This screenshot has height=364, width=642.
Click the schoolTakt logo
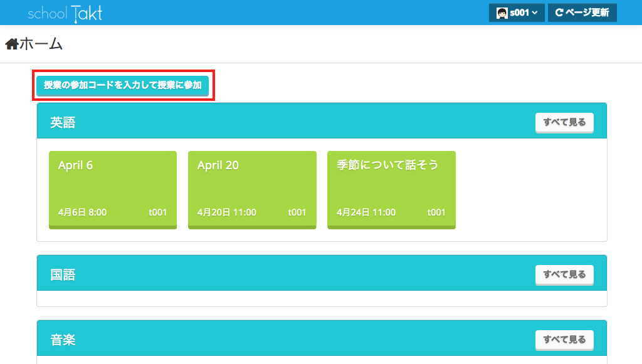click(x=65, y=14)
